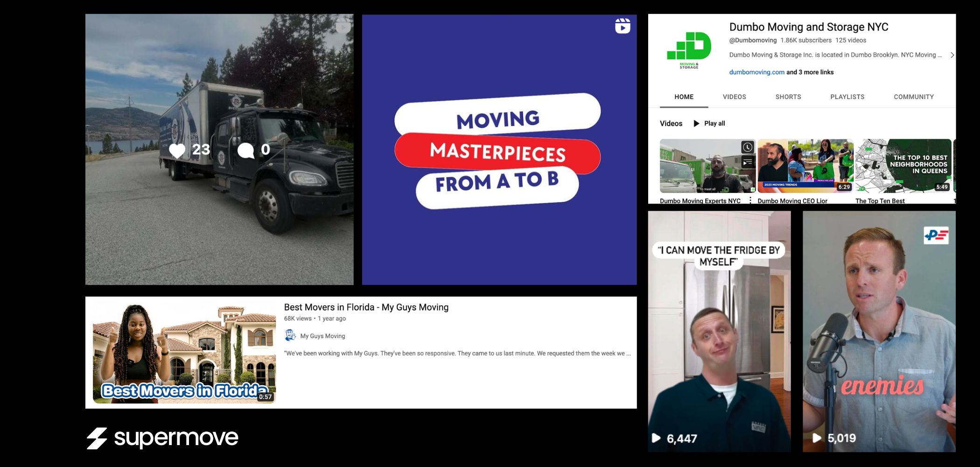The width and height of the screenshot is (980, 467).
Task: Click the 'Dumbo Moving & Storage Inc. is located' description
Action: coord(835,55)
